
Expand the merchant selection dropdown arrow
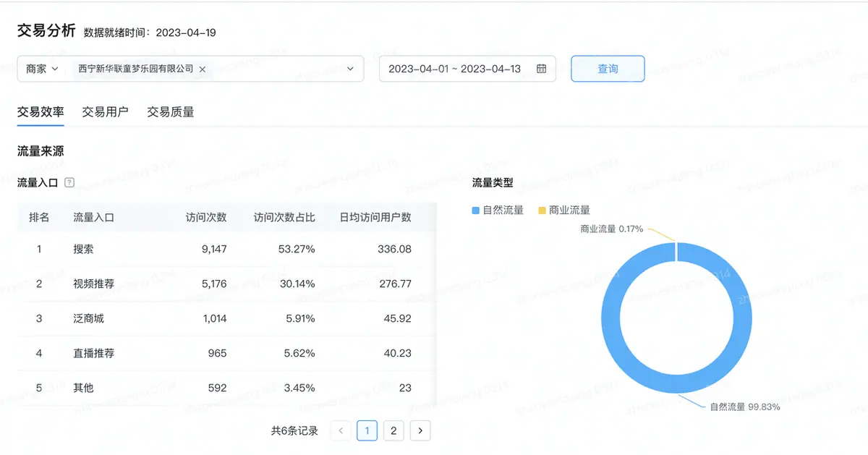click(x=350, y=69)
